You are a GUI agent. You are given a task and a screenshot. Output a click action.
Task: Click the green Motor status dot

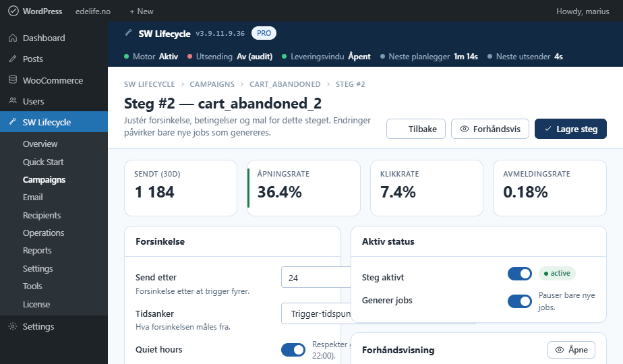point(126,57)
